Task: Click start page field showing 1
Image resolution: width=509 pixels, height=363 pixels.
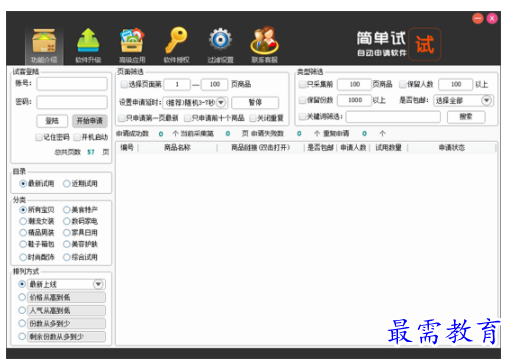Action: pyautogui.click(x=177, y=84)
